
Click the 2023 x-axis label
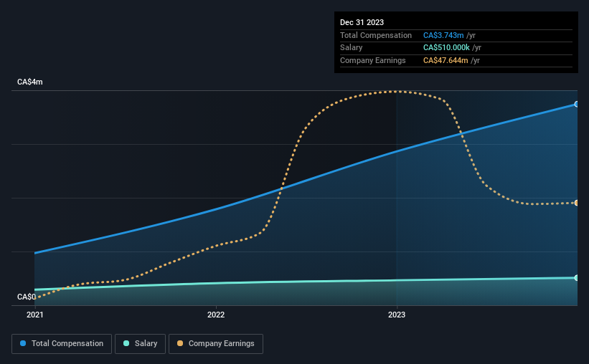[397, 315]
